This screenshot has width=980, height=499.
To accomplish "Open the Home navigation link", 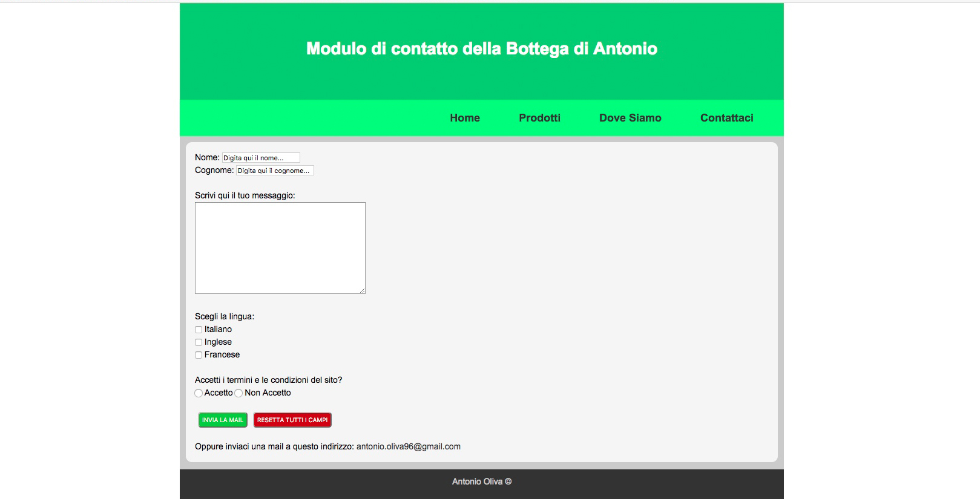I will (x=464, y=118).
